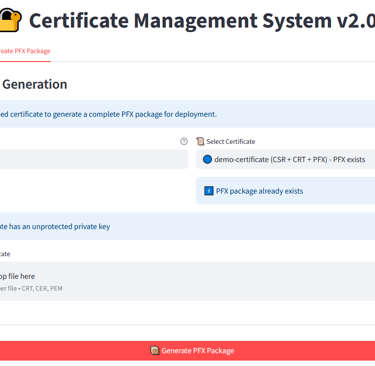The image size is (375, 366).
Task: Click the padlock logo beside the title
Action: pyautogui.click(x=10, y=20)
